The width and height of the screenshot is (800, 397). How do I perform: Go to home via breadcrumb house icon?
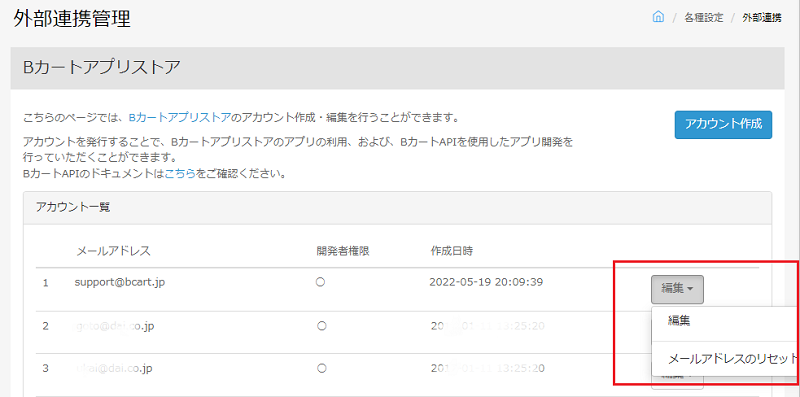point(658,17)
